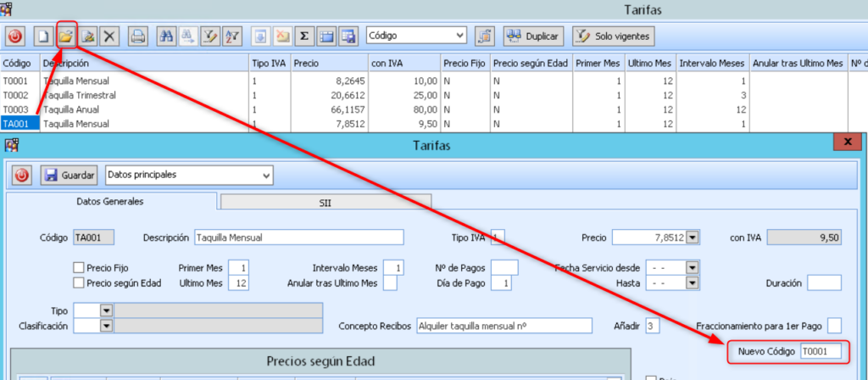Open the Tipo dropdown arrow

[x=106, y=310]
